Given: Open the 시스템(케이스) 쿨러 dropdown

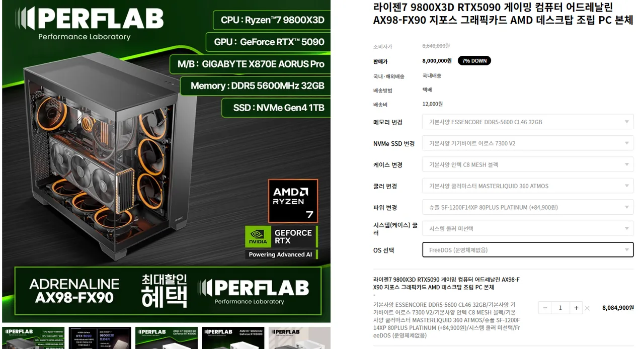Looking at the screenshot, I should (x=528, y=229).
